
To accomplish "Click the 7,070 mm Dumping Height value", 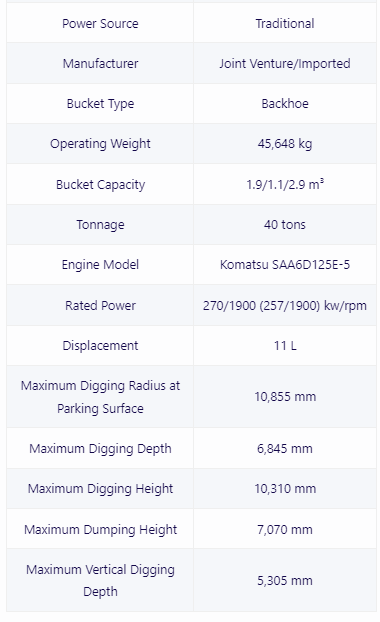I will coord(285,530).
